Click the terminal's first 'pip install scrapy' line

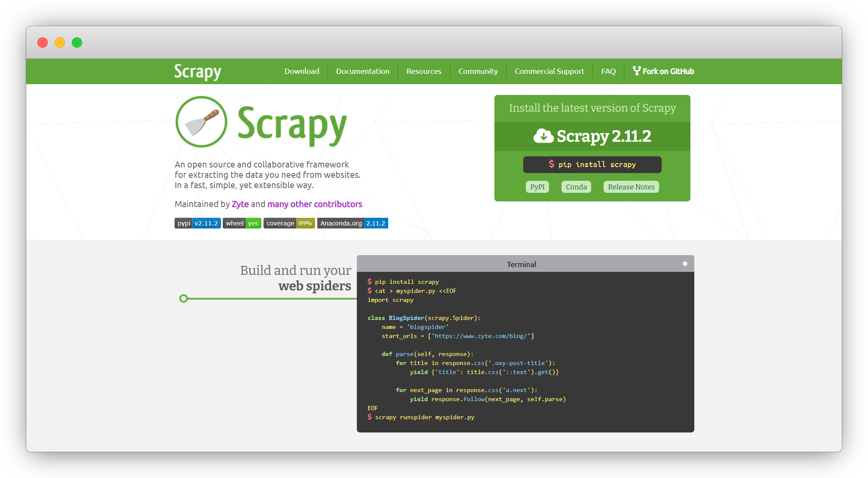click(403, 282)
